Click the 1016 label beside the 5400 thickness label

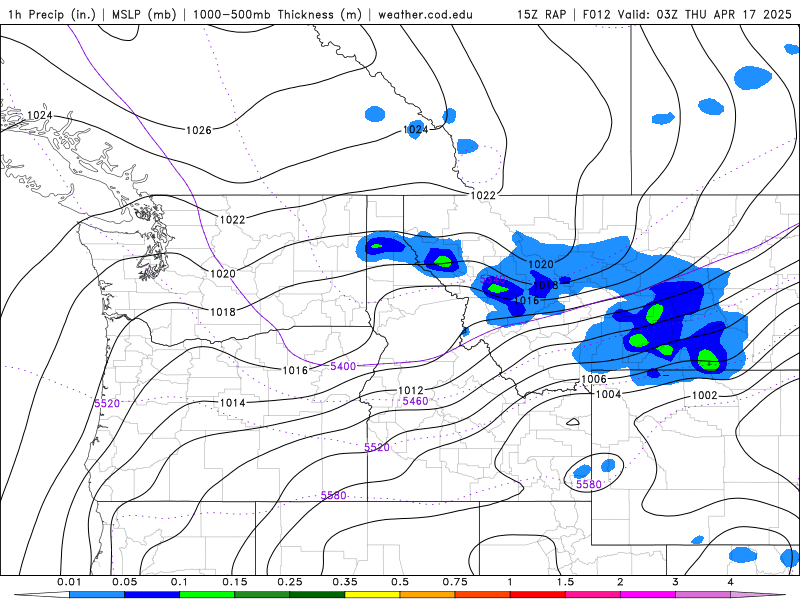(x=295, y=370)
